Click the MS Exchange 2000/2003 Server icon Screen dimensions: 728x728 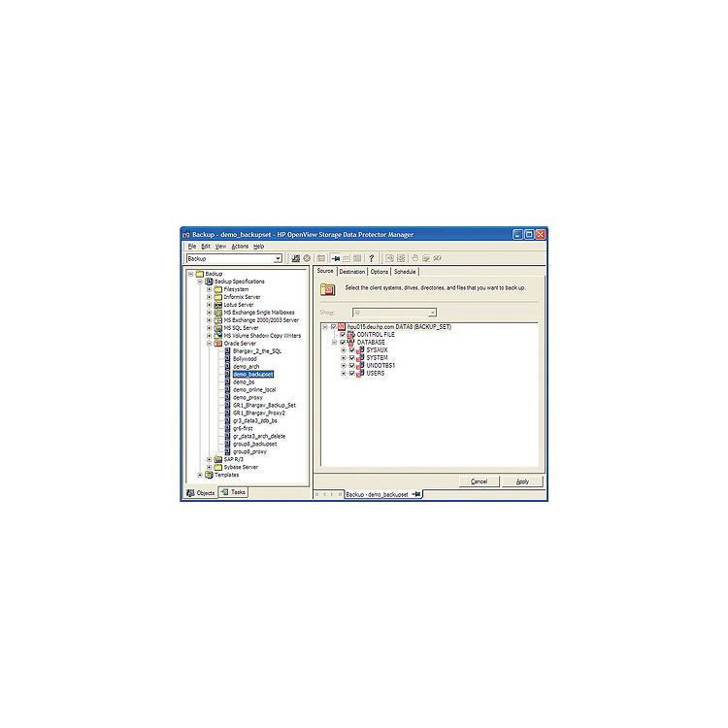[218, 320]
